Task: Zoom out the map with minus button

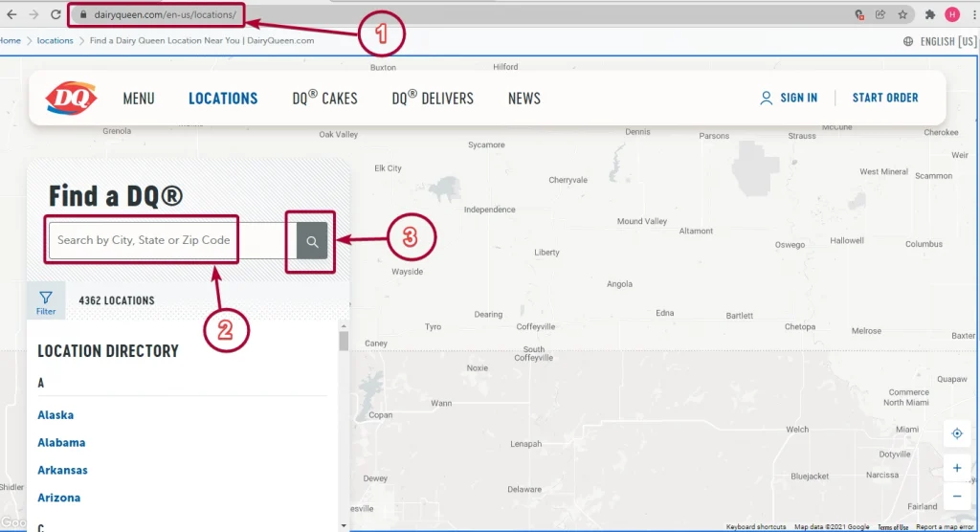Action: [957, 497]
